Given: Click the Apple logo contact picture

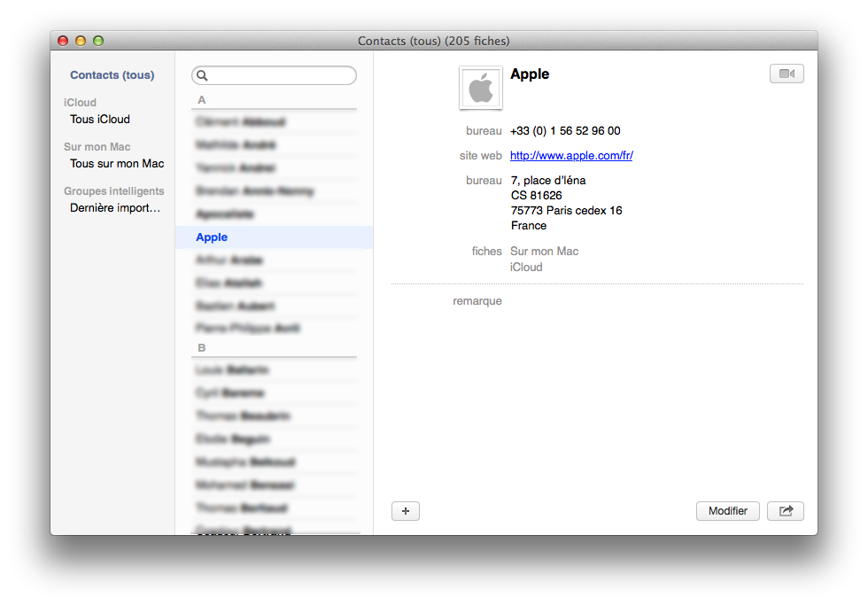Looking at the screenshot, I should [480, 88].
